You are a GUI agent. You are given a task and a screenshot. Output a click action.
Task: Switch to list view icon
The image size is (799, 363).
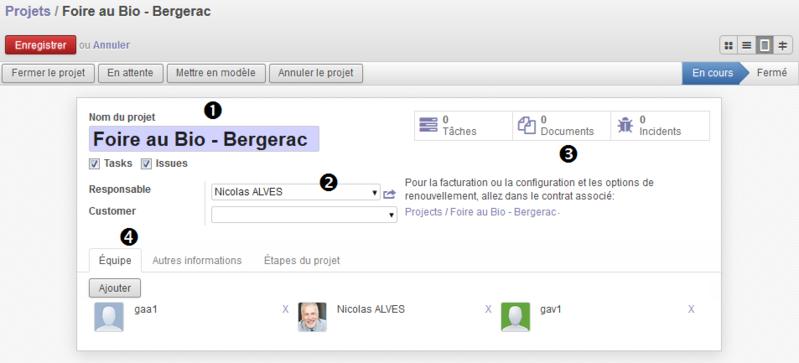click(x=747, y=46)
